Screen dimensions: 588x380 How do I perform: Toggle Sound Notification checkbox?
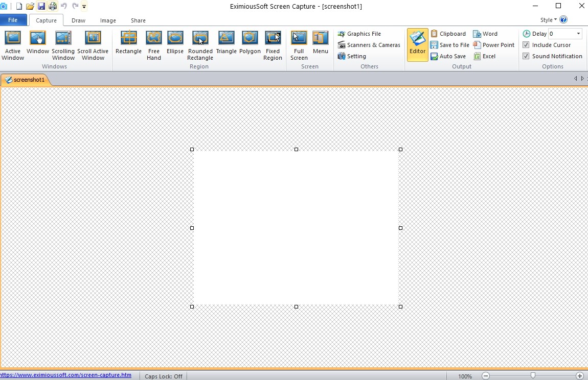click(526, 56)
